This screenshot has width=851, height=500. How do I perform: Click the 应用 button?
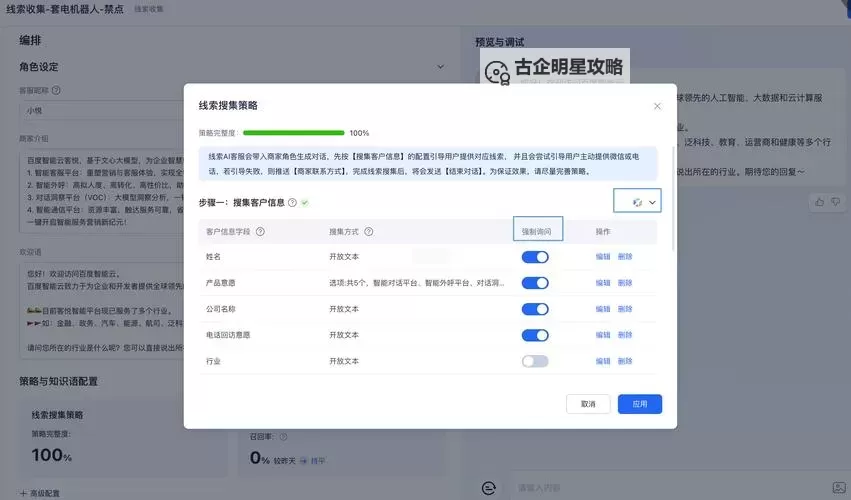pos(640,404)
